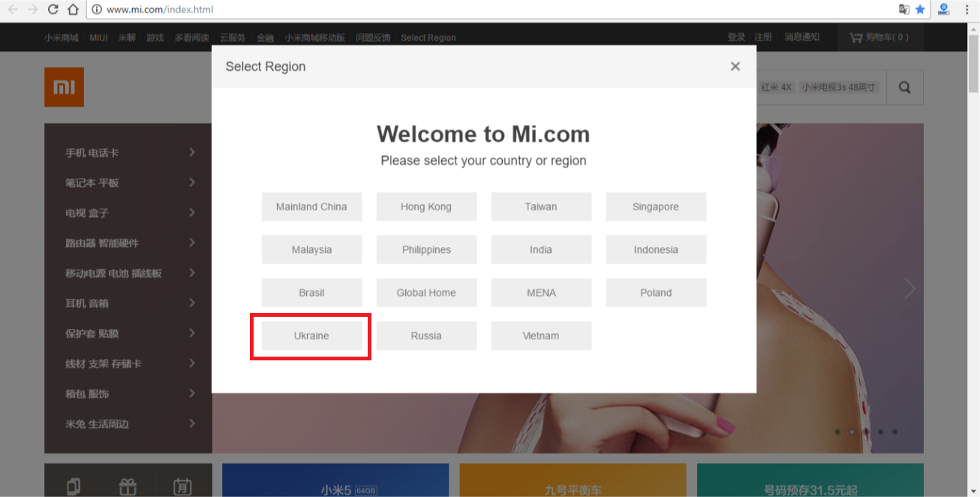Choose Mainland China region
Viewport: 980px width, 497px height.
[311, 206]
